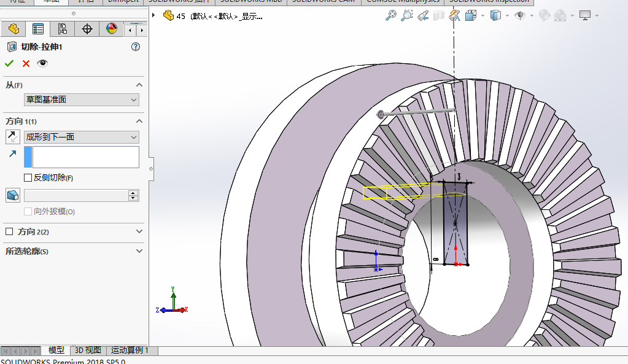The image size is (628, 364).
Task: Select Zoom to Area tool
Action: pos(406,15)
